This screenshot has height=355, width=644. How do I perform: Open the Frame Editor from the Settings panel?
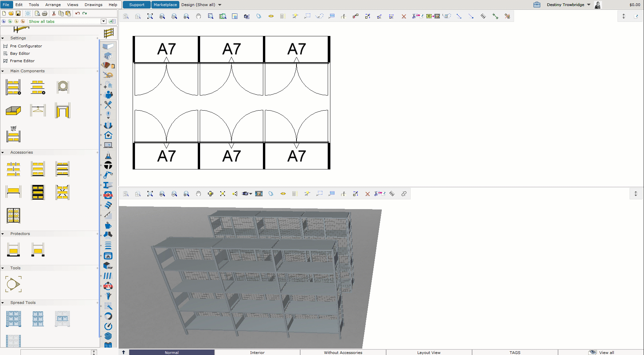click(x=21, y=61)
